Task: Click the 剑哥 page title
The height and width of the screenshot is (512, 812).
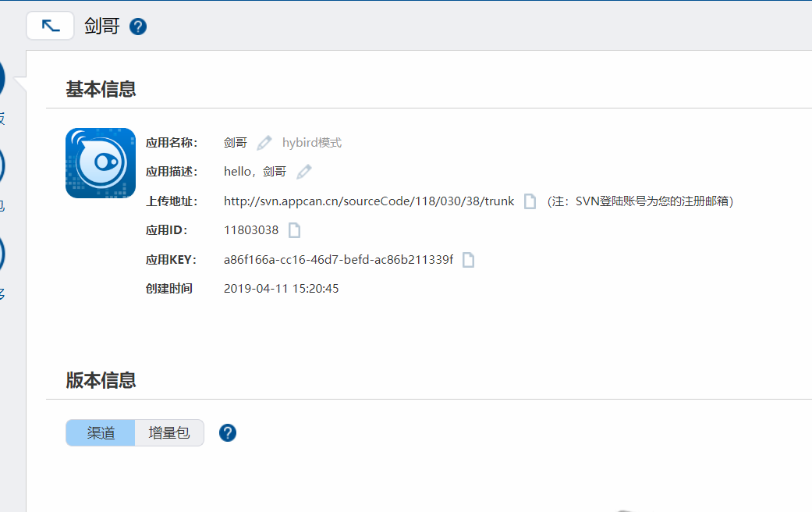Action: (102, 26)
